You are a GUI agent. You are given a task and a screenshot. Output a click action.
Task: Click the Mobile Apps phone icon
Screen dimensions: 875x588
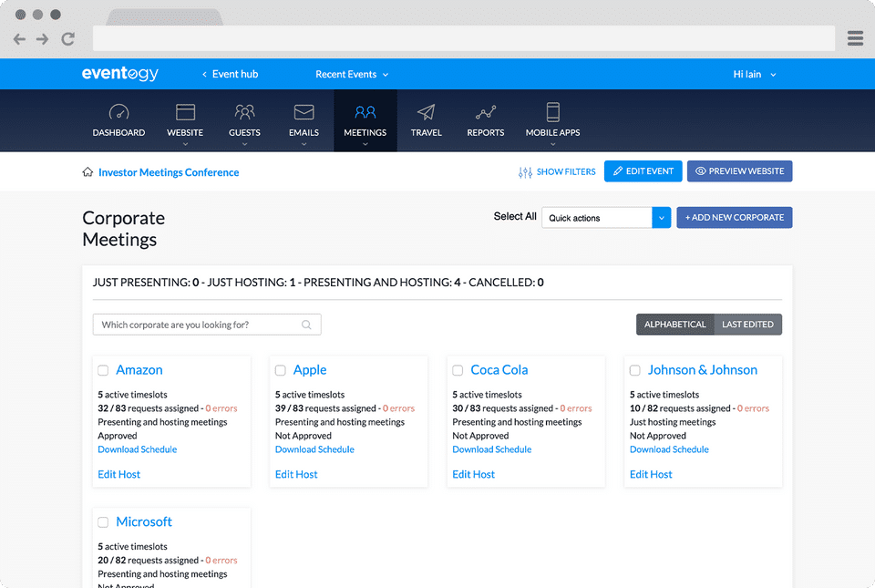(553, 112)
